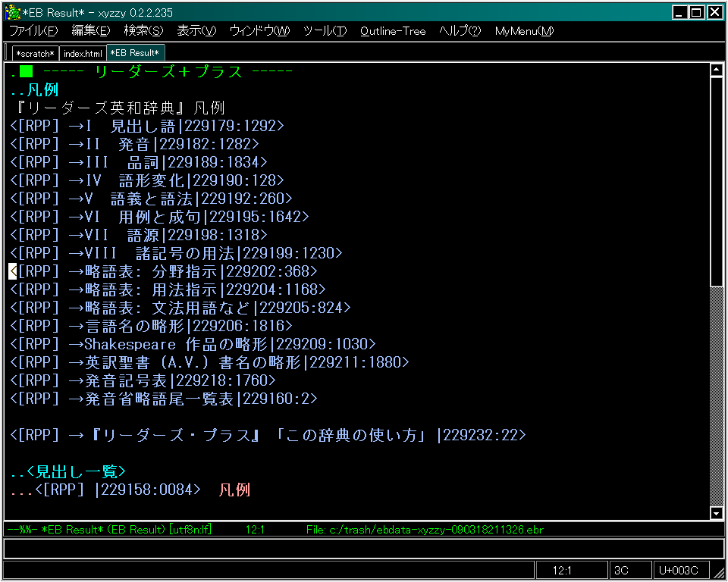Click the scrollbar up arrow
Image resolution: width=728 pixels, height=582 pixels.
coord(717,70)
